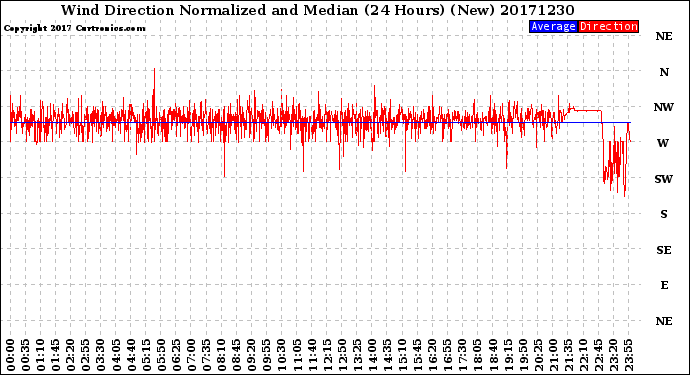The image size is (690, 375).
Task: Click the 00:35 time axis label
Action: pos(26,355)
